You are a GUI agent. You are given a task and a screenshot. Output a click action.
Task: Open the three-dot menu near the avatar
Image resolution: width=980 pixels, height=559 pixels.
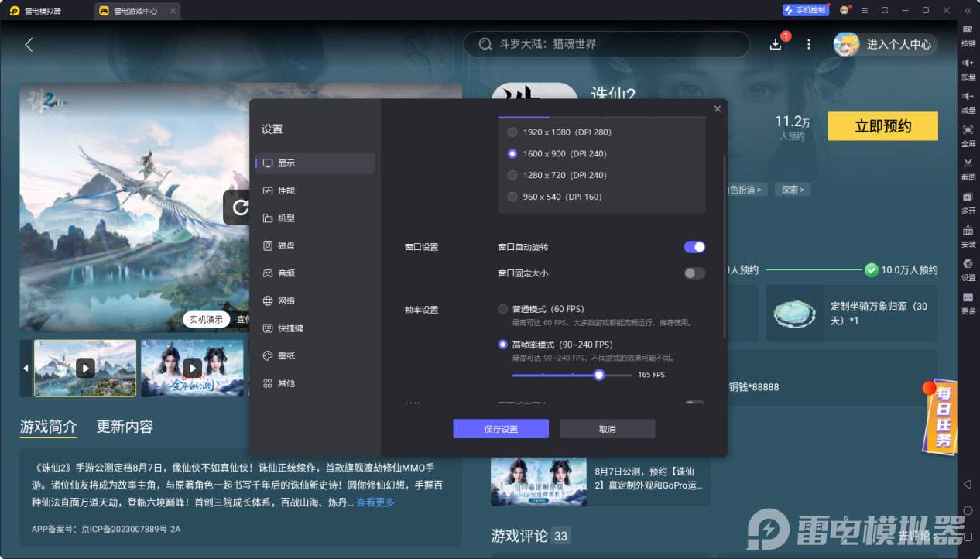808,44
